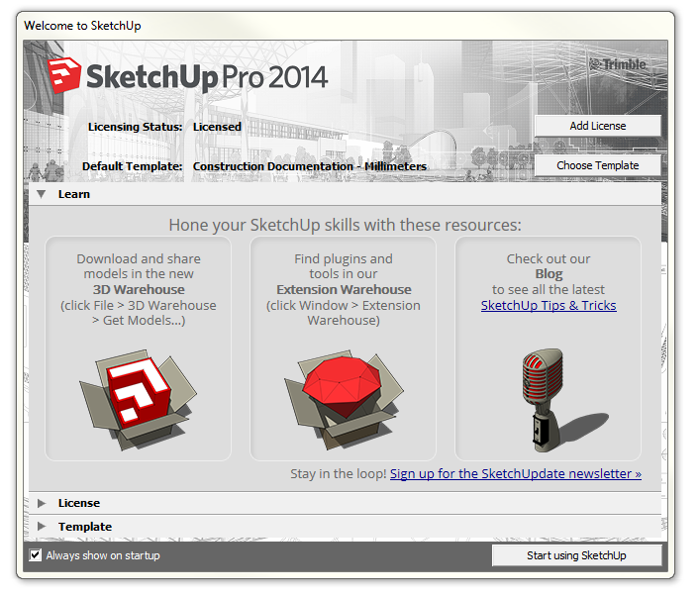Click Hone your SketchUp skills heading
The height and width of the screenshot is (596, 700).
[x=345, y=225]
